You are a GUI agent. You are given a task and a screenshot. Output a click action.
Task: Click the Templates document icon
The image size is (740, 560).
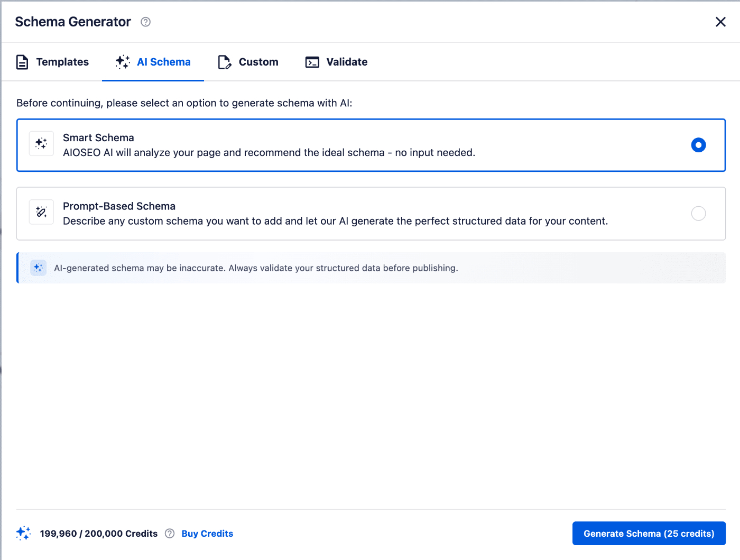22,62
